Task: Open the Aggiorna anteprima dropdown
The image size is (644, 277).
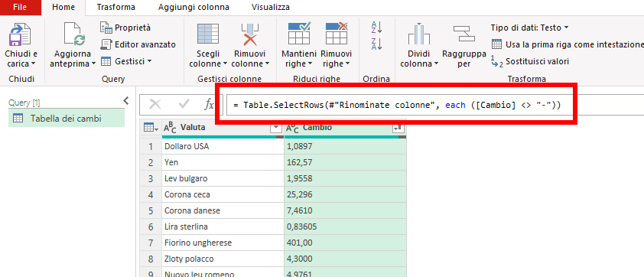Action: click(x=93, y=64)
